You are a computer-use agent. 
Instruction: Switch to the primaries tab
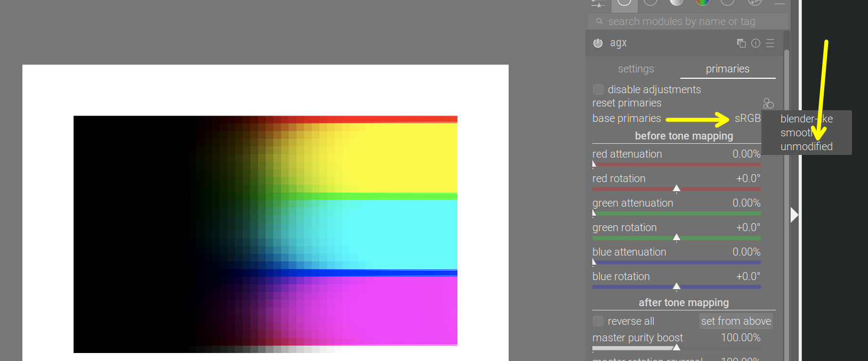(x=727, y=69)
